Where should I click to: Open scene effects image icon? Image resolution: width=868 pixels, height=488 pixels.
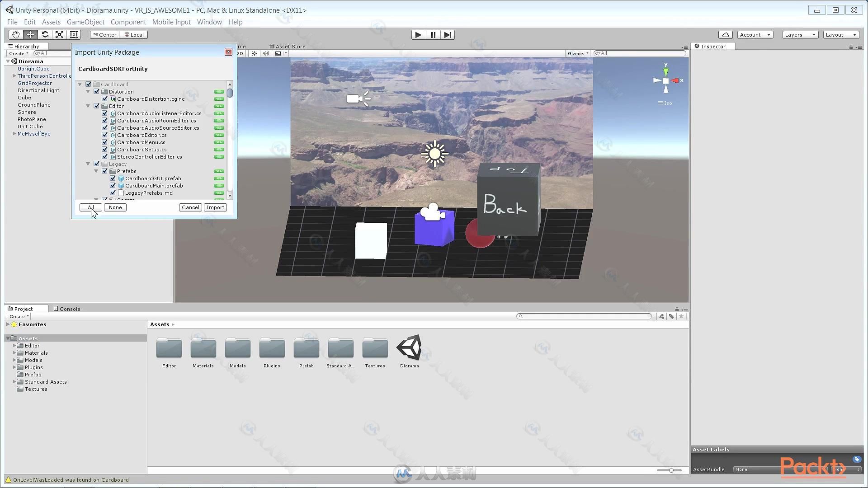pyautogui.click(x=278, y=53)
